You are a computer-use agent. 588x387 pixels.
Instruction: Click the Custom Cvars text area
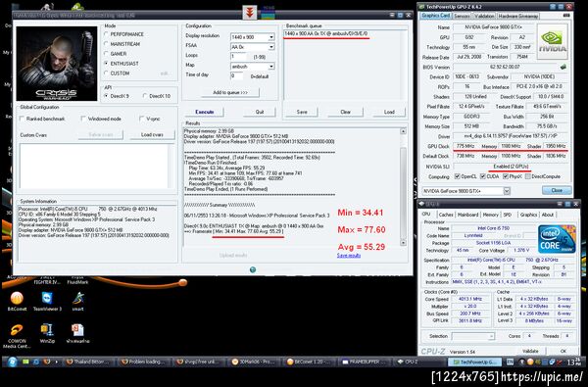point(96,167)
